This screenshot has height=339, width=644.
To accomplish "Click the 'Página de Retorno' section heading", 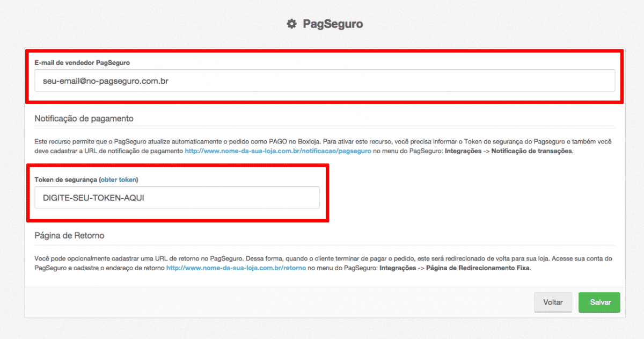I will [x=69, y=235].
